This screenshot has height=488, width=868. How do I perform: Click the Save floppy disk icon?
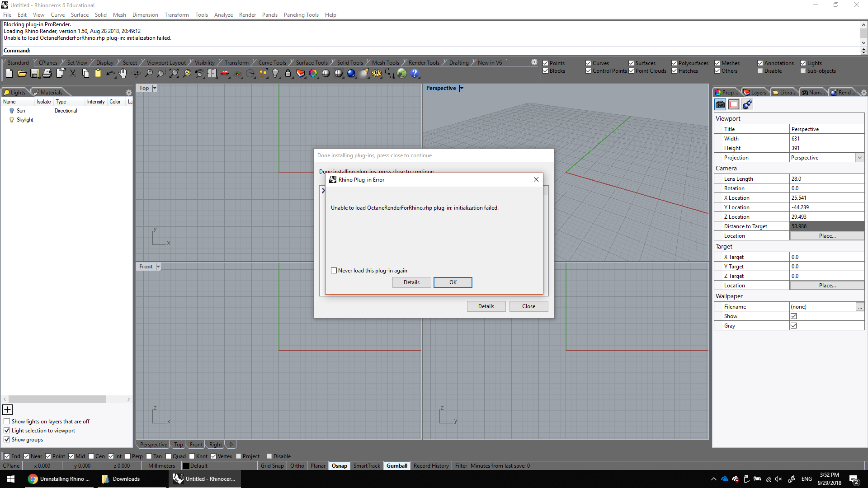click(34, 74)
